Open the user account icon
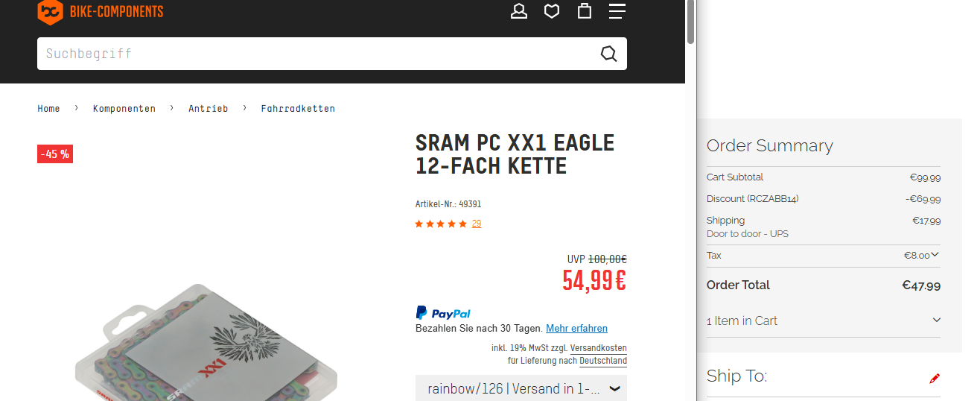 point(519,11)
